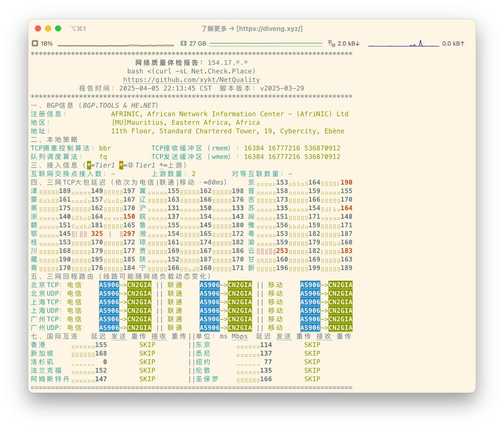Screen dimensions: 504x430
Task: Click the network traffic graph with spike
Action: (x=403, y=43)
